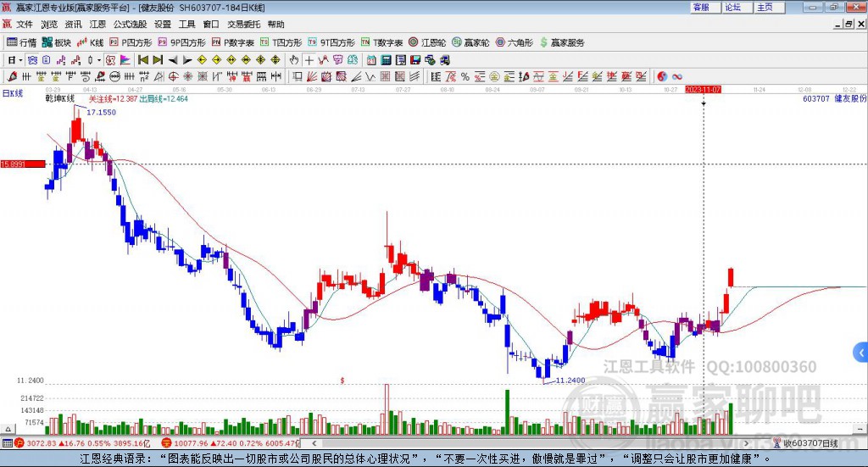The image size is (868, 467).
Task: Click the blue infinity symbol icon
Action: tap(677, 76)
